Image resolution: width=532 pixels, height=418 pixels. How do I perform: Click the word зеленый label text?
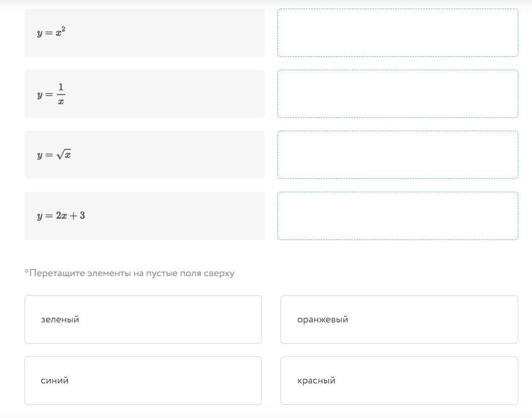pyautogui.click(x=60, y=320)
